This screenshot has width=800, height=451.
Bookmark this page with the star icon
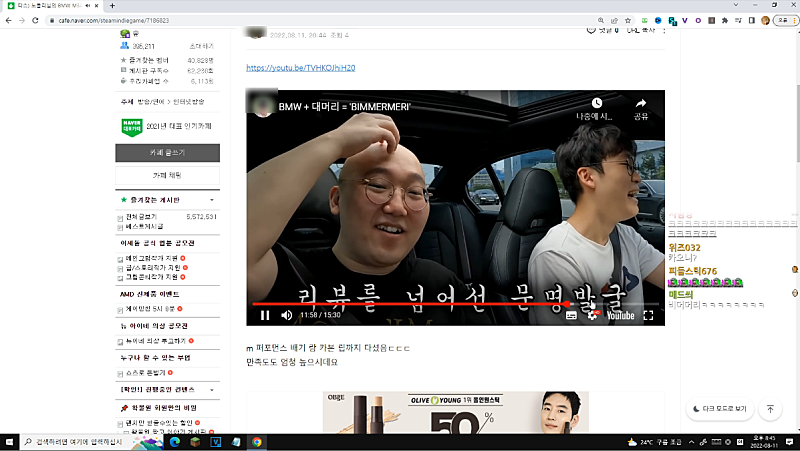click(x=628, y=20)
